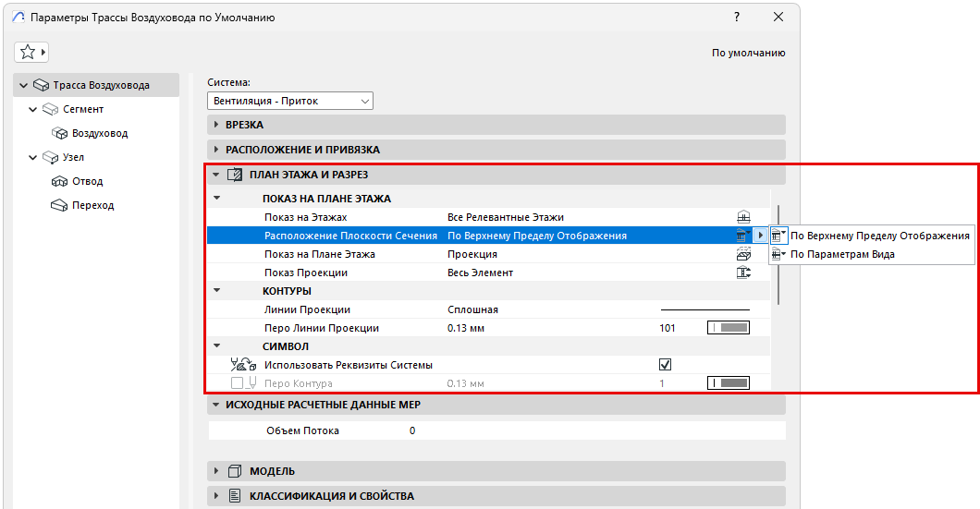Image resolution: width=980 pixels, height=509 pixels.
Task: Click 0.13 мм in Перо Линии Проекции row
Action: pos(466,328)
